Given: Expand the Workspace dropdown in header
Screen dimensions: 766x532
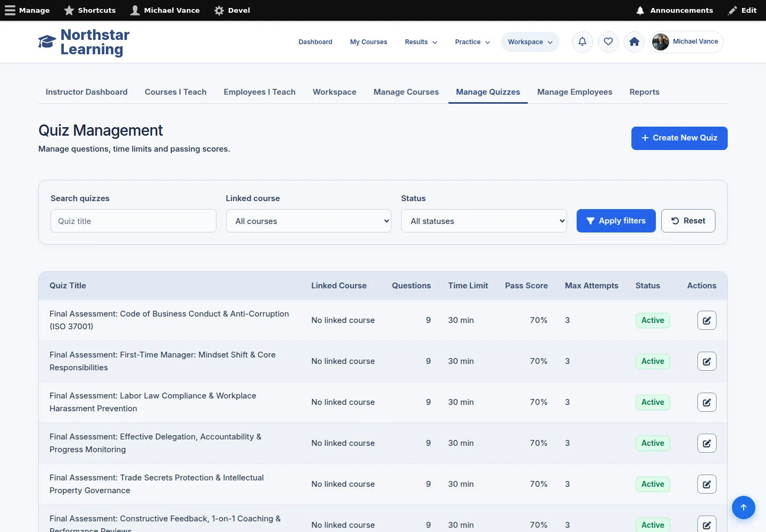Looking at the screenshot, I should point(530,42).
